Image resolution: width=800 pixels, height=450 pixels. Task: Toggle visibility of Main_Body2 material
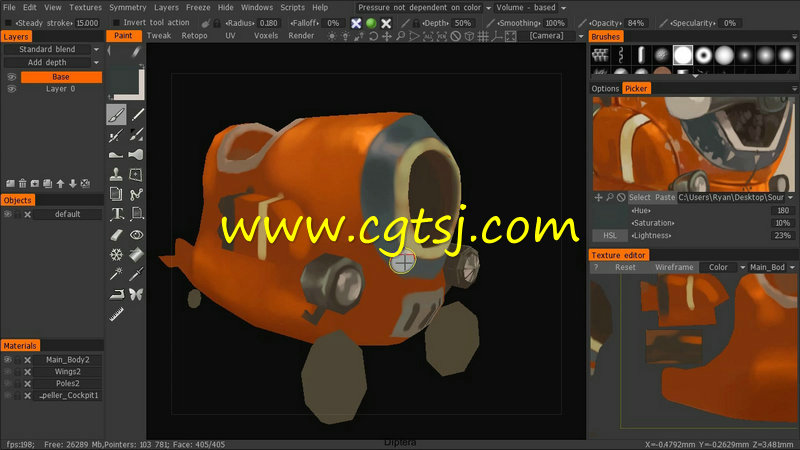8,360
